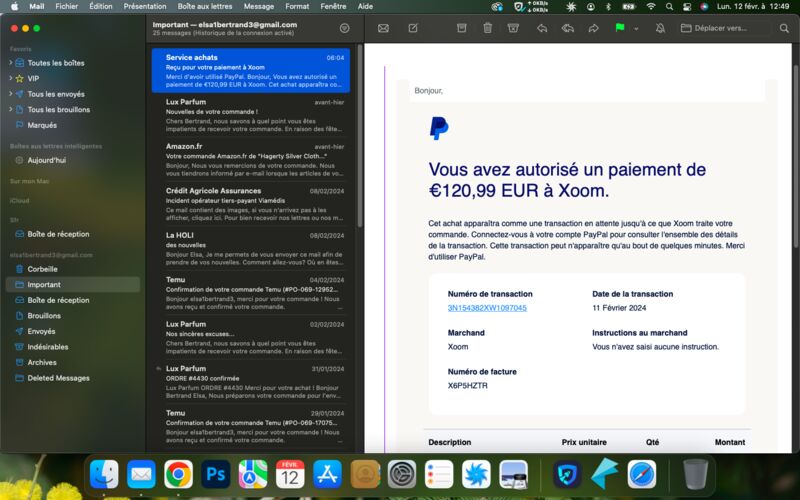
Task: Open the Envoyés folder
Action: tap(41, 331)
